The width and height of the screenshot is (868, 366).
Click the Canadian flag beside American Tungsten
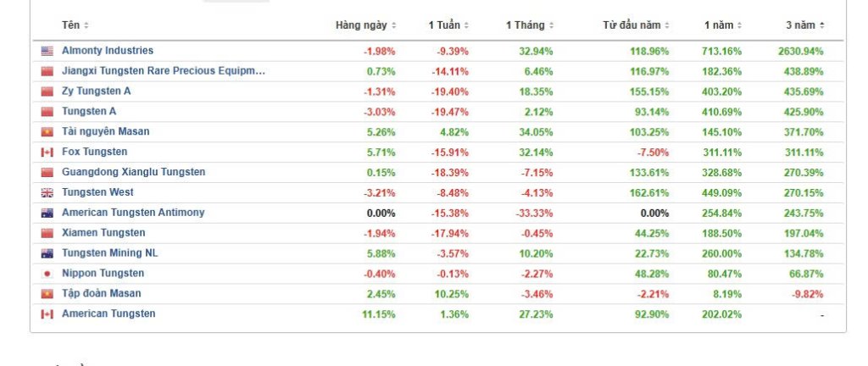(x=47, y=314)
